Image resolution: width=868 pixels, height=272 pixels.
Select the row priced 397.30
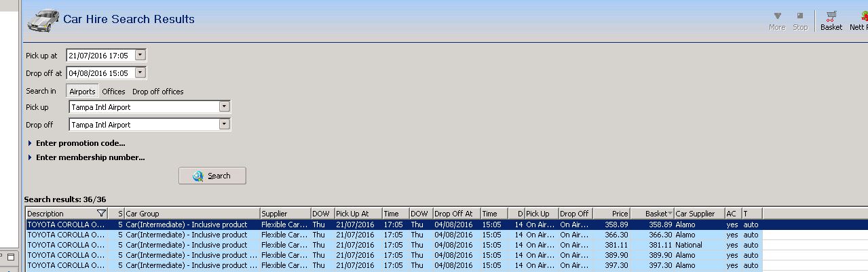(394, 265)
